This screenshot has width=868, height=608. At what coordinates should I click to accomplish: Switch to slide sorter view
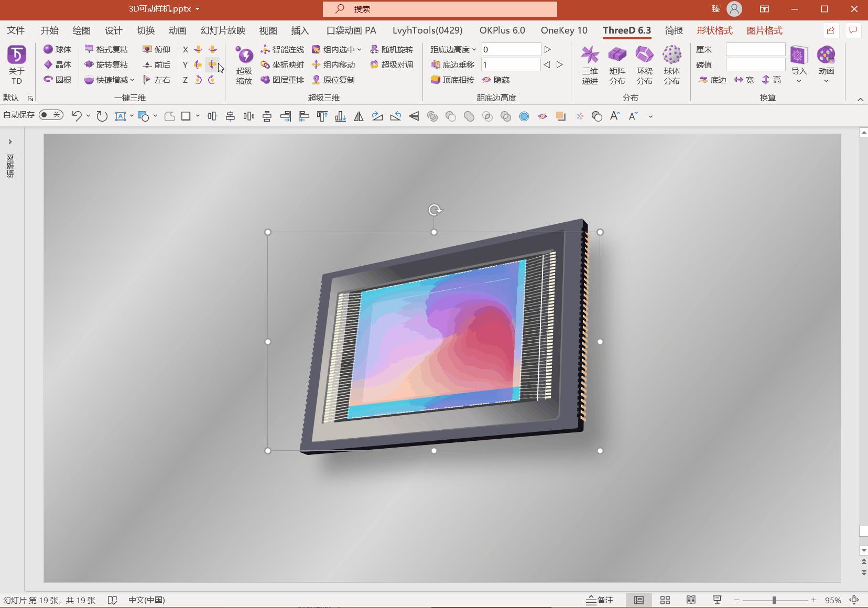click(x=665, y=600)
